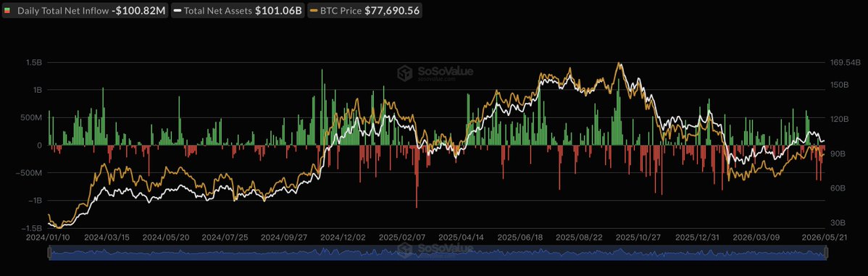Click the 500M left axis label
Screen dimensions: 868x276
pos(32,118)
